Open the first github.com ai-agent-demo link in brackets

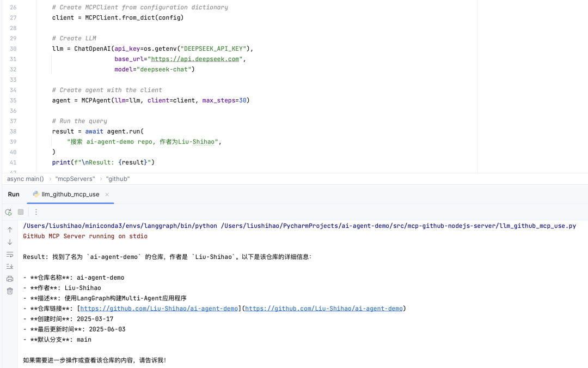click(159, 309)
